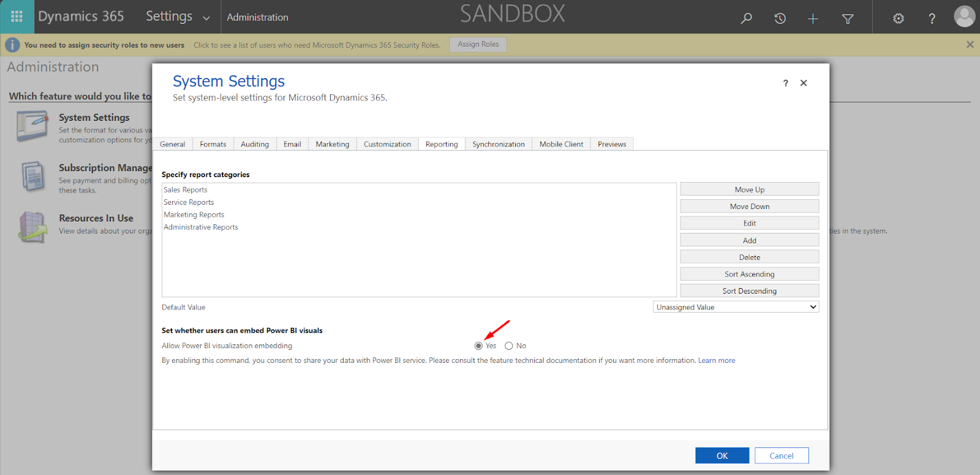Click Sort Descending button
The height and width of the screenshot is (475, 980).
(x=749, y=291)
